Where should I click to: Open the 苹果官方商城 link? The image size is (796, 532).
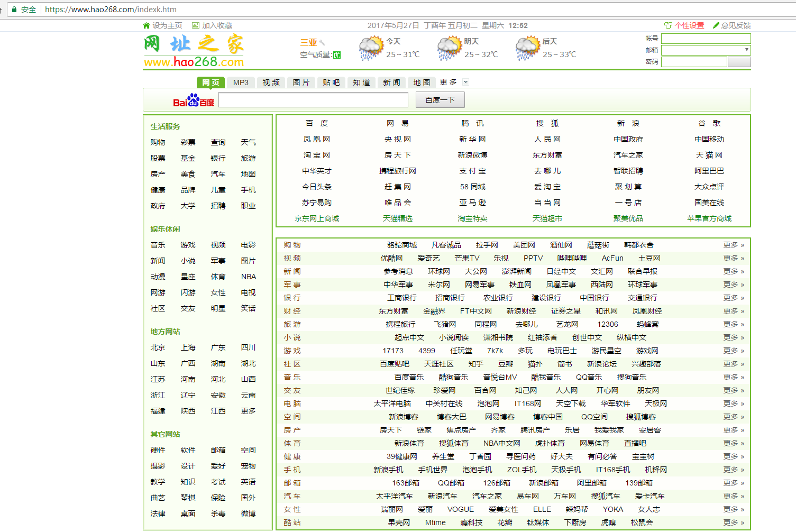[709, 218]
